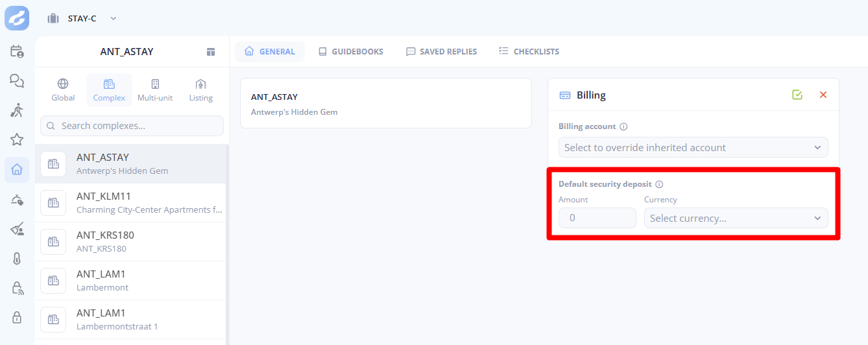Viewport: 868px width, 345px height.
Task: Open the thermometer sidebar icon
Action: (x=17, y=259)
